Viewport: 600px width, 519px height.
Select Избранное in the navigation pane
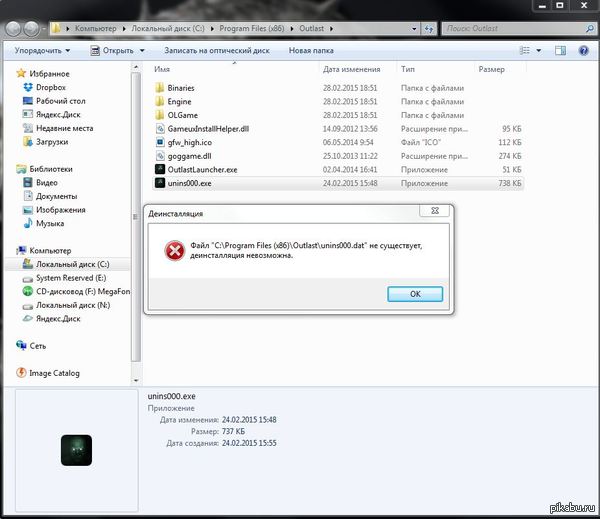click(43, 73)
